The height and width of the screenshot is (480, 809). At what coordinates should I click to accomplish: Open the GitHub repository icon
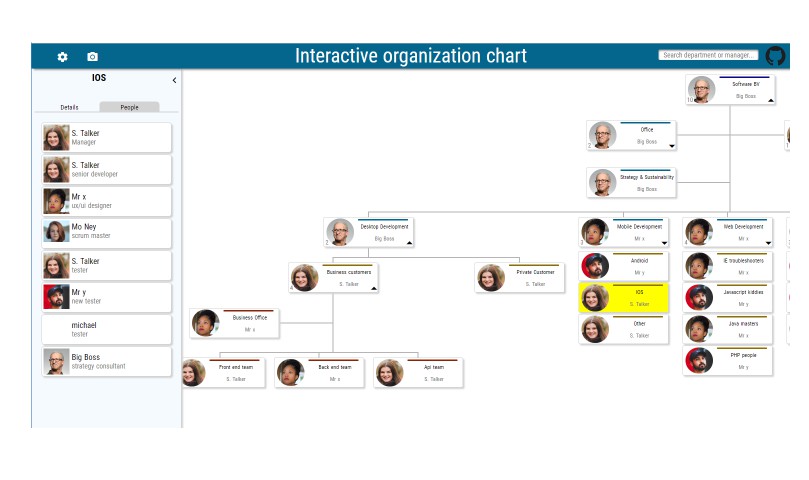(776, 56)
